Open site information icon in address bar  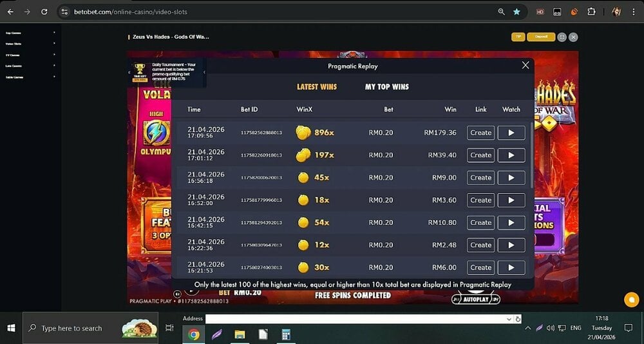click(63, 12)
